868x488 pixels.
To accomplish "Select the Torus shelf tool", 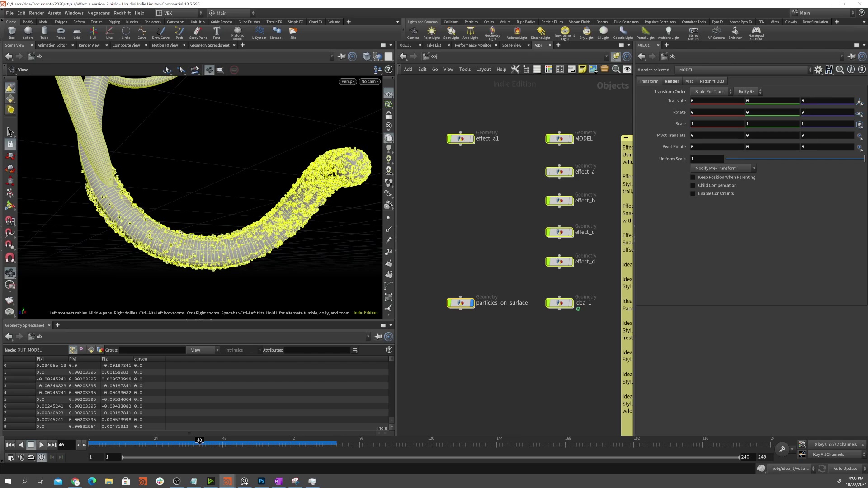I will pyautogui.click(x=61, y=33).
